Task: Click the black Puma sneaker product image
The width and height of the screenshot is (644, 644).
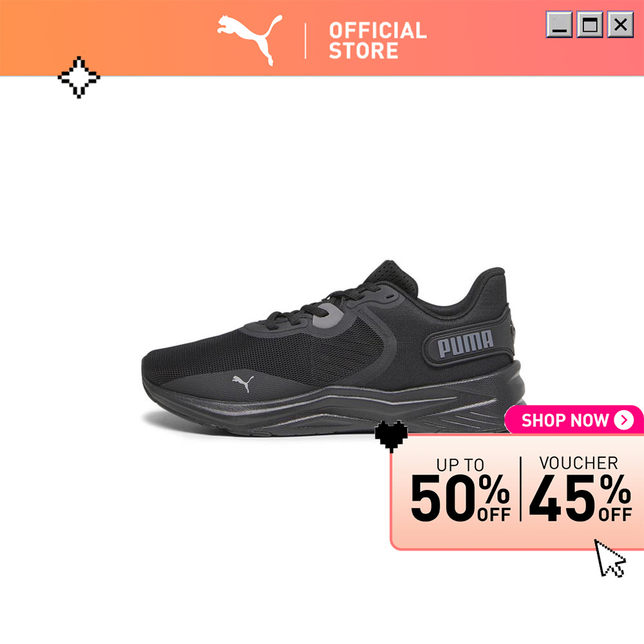Action: (x=334, y=348)
